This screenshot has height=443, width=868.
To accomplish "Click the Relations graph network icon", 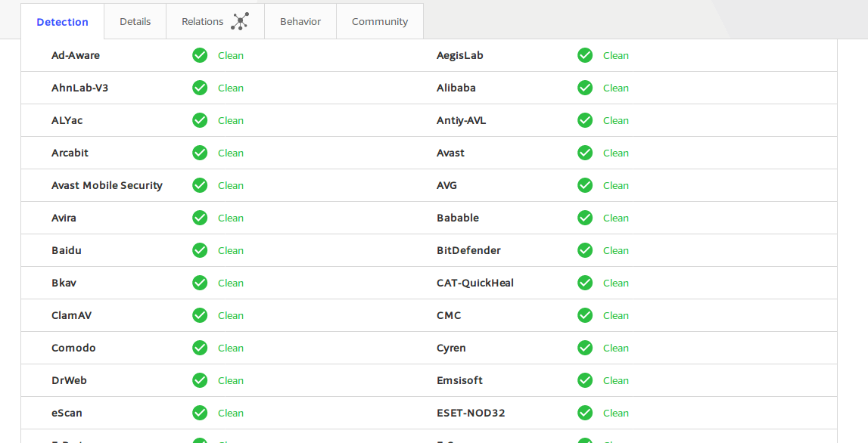I will click(240, 21).
